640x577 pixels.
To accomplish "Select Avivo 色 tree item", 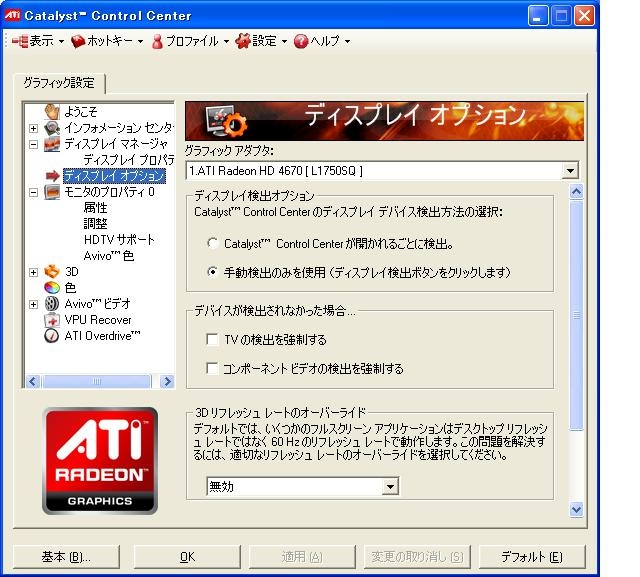I will tap(109, 255).
